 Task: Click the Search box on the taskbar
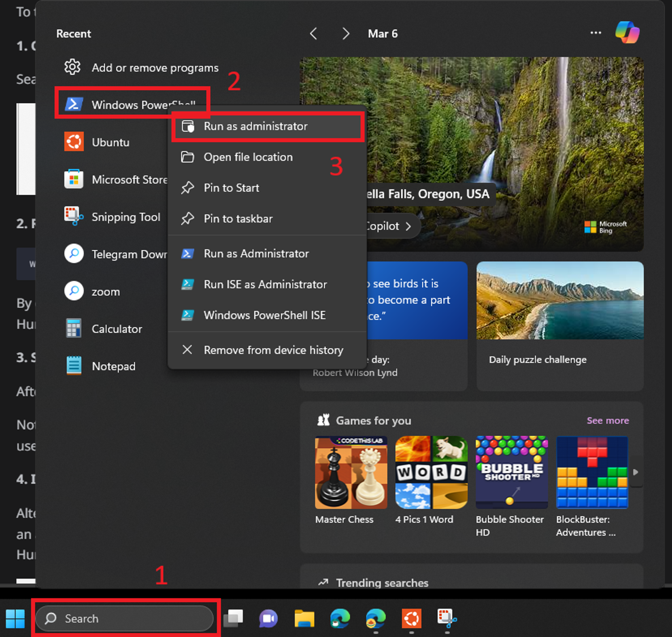tap(125, 618)
